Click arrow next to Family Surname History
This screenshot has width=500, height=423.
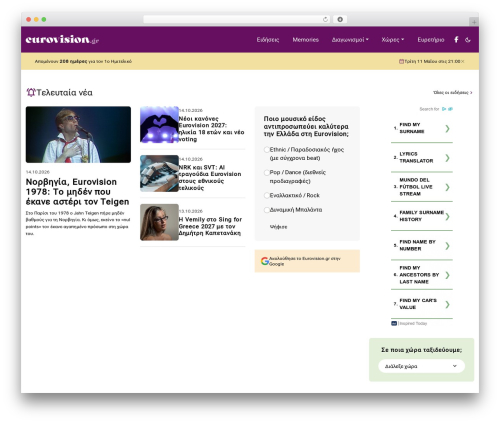pos(447,216)
